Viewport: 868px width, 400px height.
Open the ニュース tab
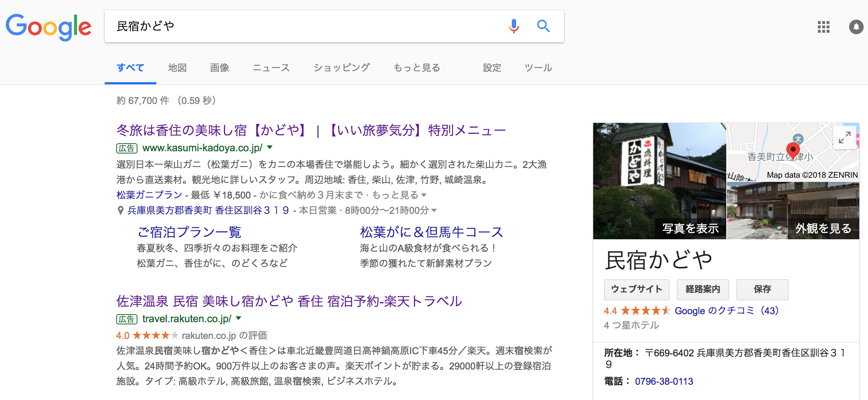point(271,68)
